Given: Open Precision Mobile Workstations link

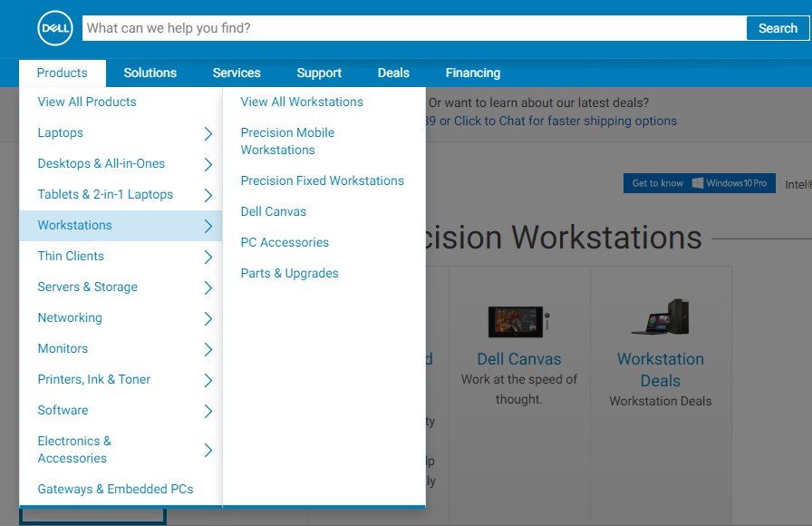Looking at the screenshot, I should click(287, 141).
